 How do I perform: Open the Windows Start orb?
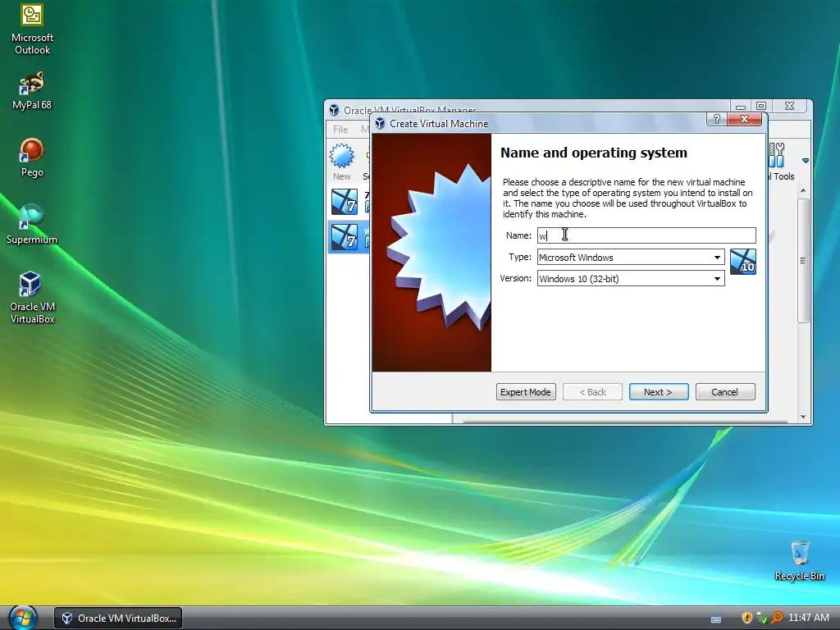click(22, 618)
